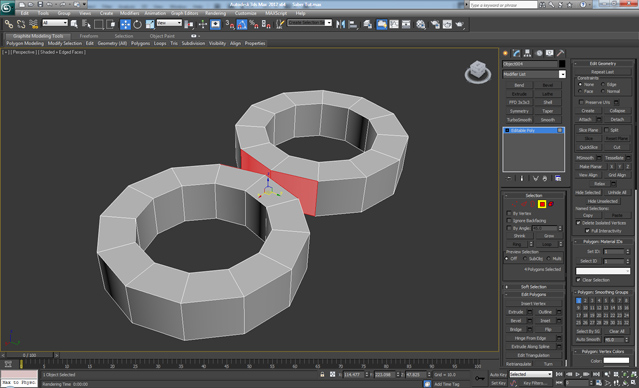Click the Detach button

tap(617, 119)
